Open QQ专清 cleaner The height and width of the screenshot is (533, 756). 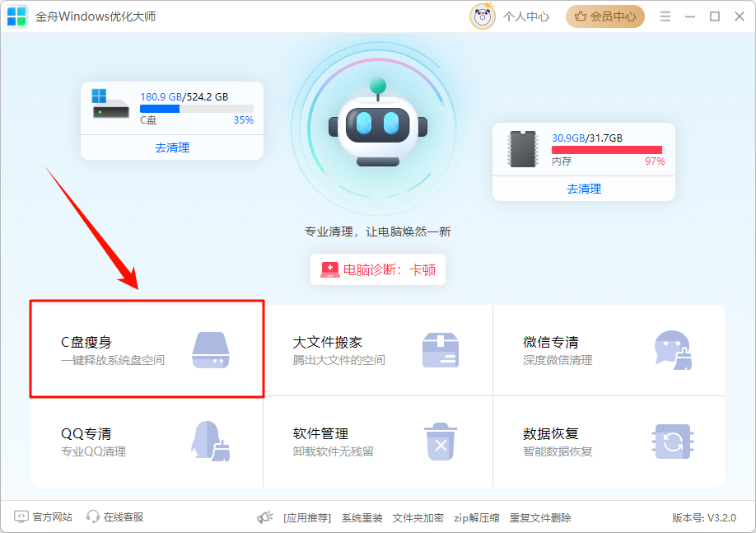pyautogui.click(x=147, y=442)
